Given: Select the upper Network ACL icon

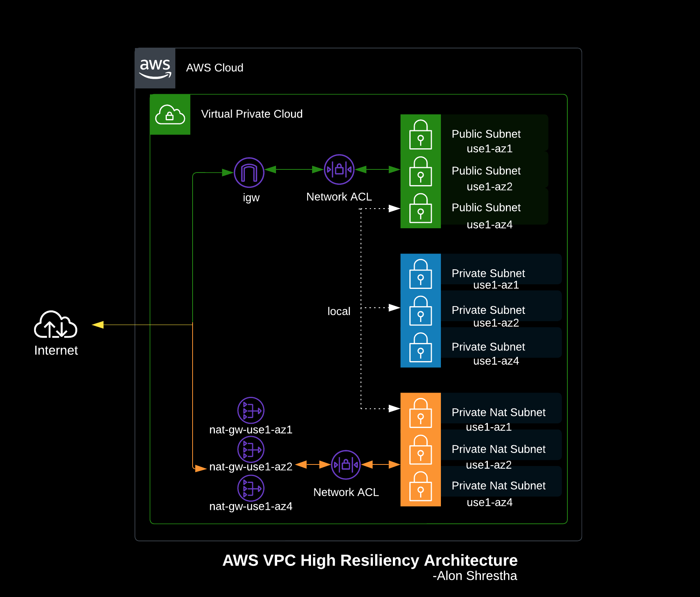Looking at the screenshot, I should tap(339, 169).
